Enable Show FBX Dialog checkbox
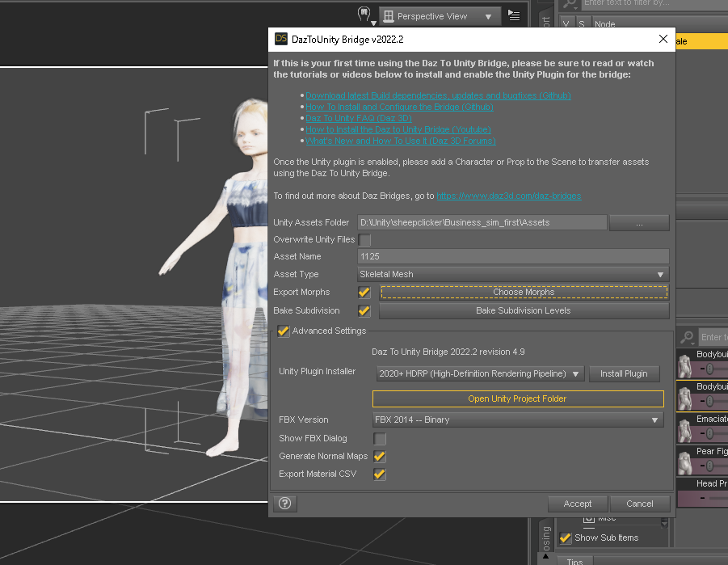The height and width of the screenshot is (565, 728). pyautogui.click(x=380, y=439)
